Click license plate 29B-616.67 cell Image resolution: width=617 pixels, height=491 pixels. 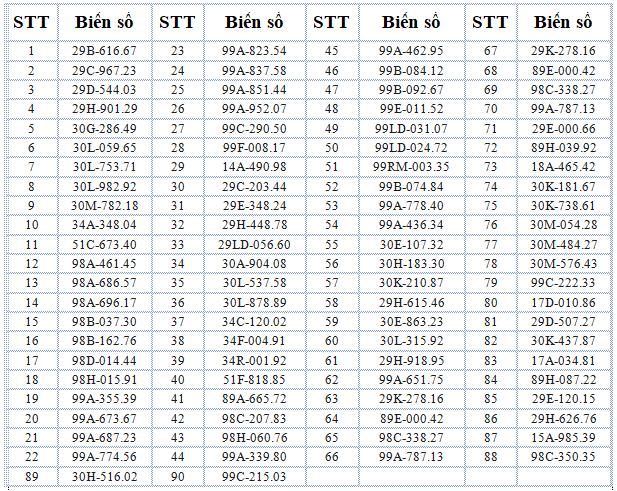tap(104, 51)
